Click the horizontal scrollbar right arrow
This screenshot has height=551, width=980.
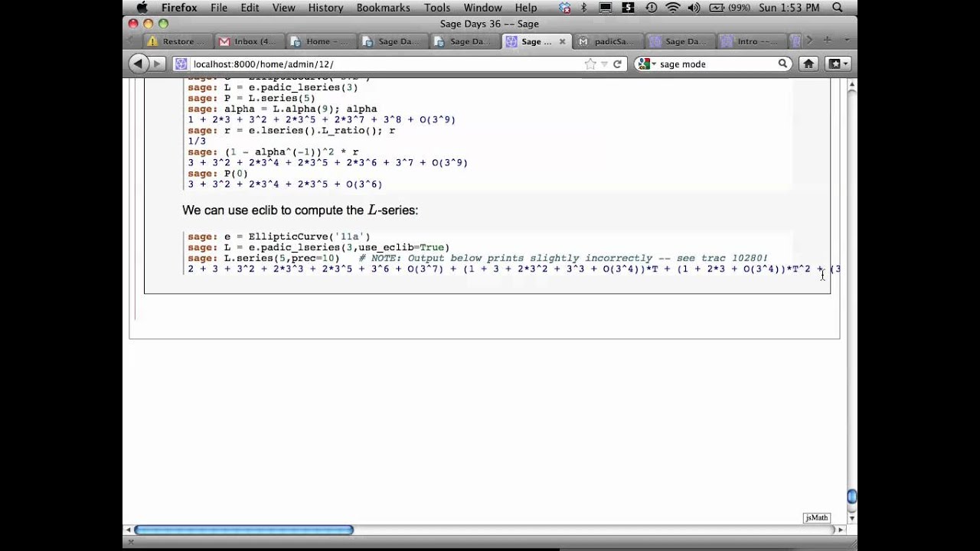pos(841,530)
